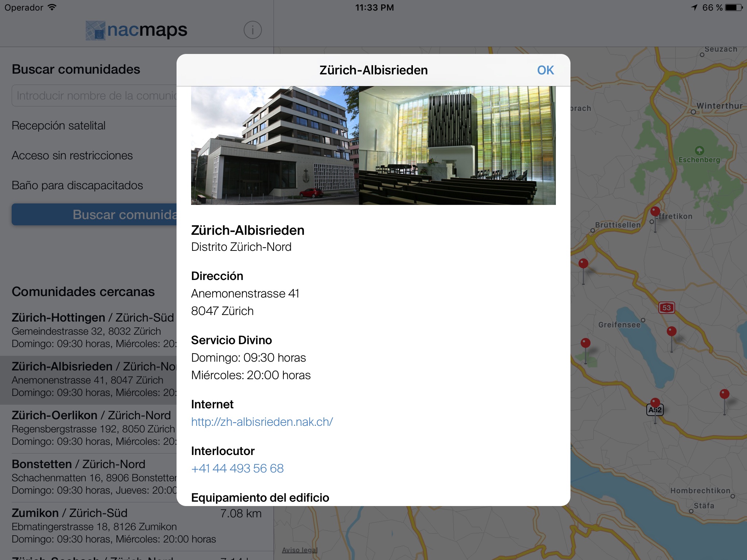Tap the Wi-Fi icon in status bar
The image size is (747, 560).
[x=52, y=7]
